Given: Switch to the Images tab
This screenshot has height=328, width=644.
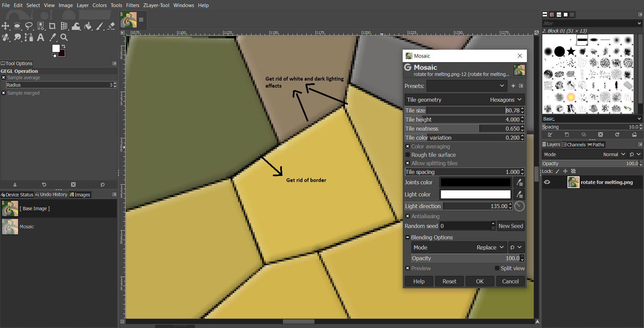Looking at the screenshot, I should (x=80, y=195).
